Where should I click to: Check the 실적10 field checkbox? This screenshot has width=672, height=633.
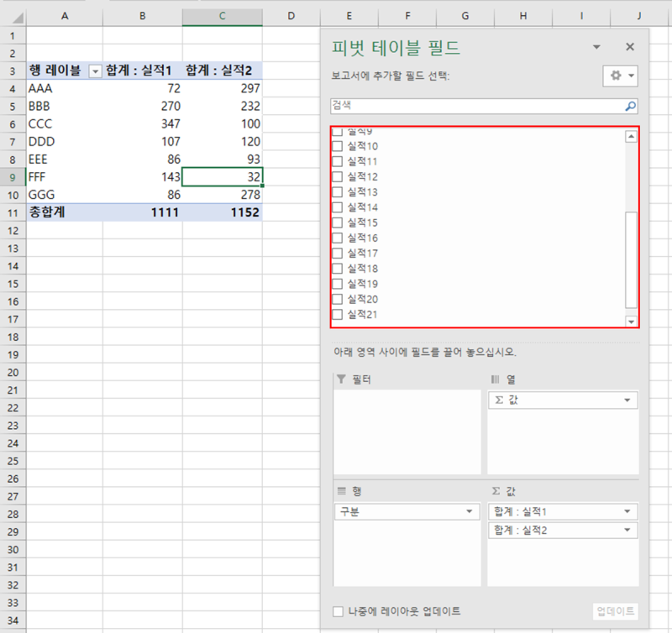tap(338, 146)
